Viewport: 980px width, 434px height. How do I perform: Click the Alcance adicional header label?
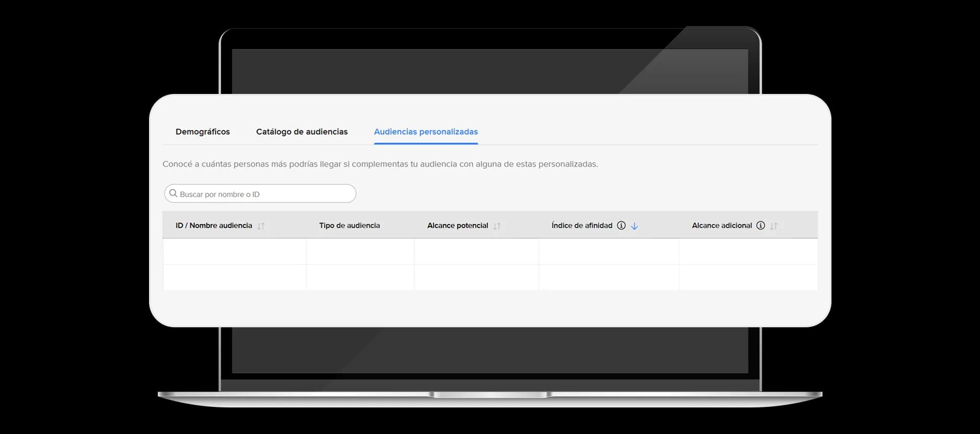(x=722, y=225)
